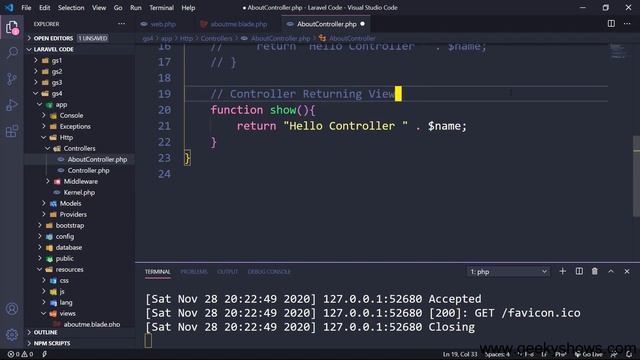640x360 pixels.
Task: Select the Terminal panel tab
Action: tap(158, 271)
